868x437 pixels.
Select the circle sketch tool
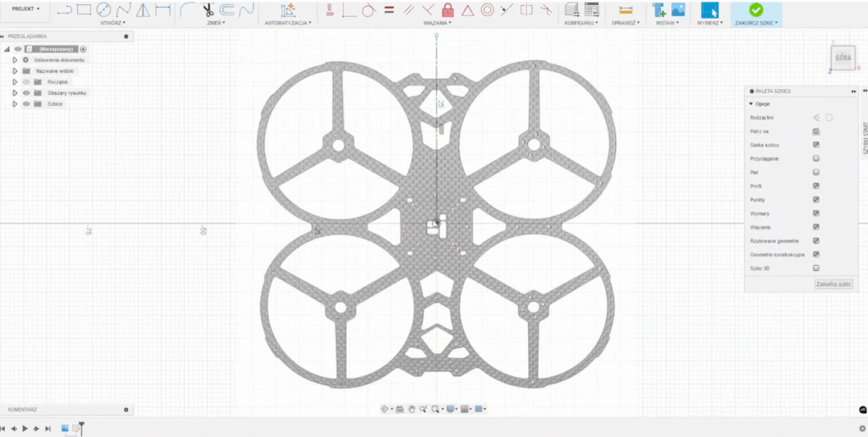point(103,10)
